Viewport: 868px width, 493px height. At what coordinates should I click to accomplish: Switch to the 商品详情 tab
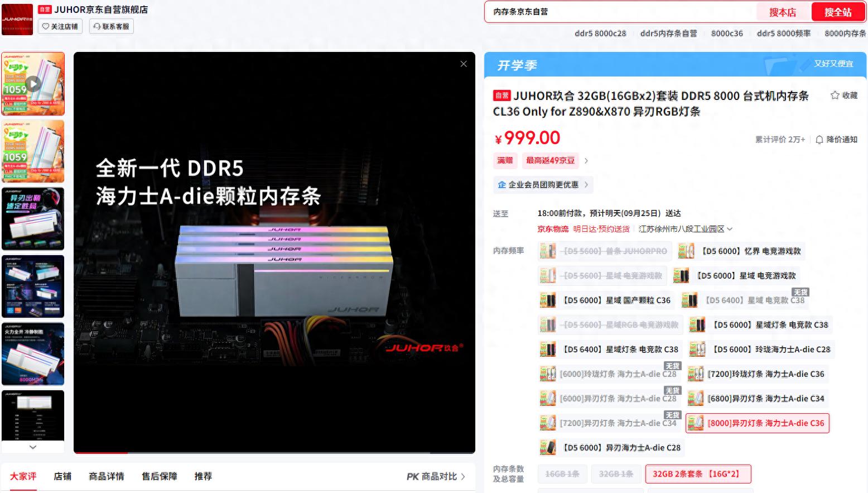(x=107, y=476)
